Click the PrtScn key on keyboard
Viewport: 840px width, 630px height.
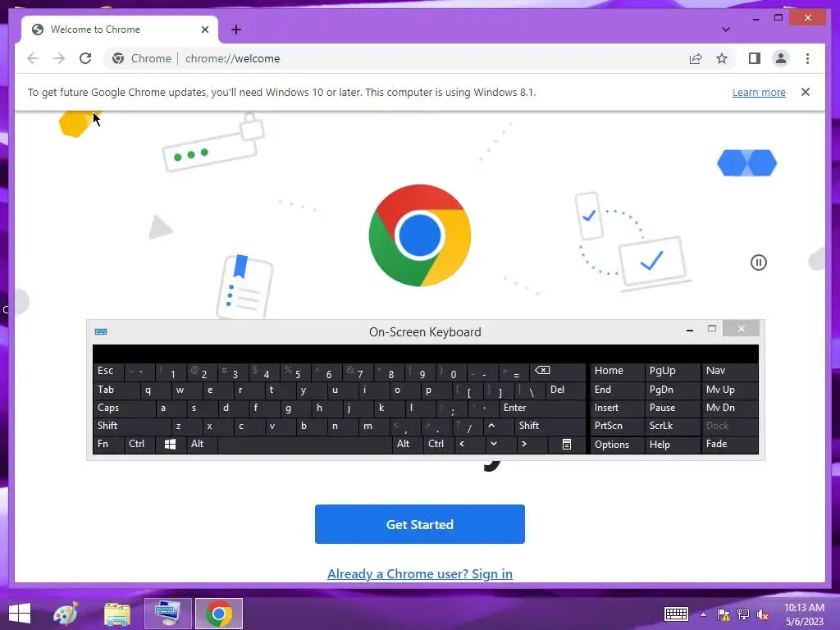617,426
